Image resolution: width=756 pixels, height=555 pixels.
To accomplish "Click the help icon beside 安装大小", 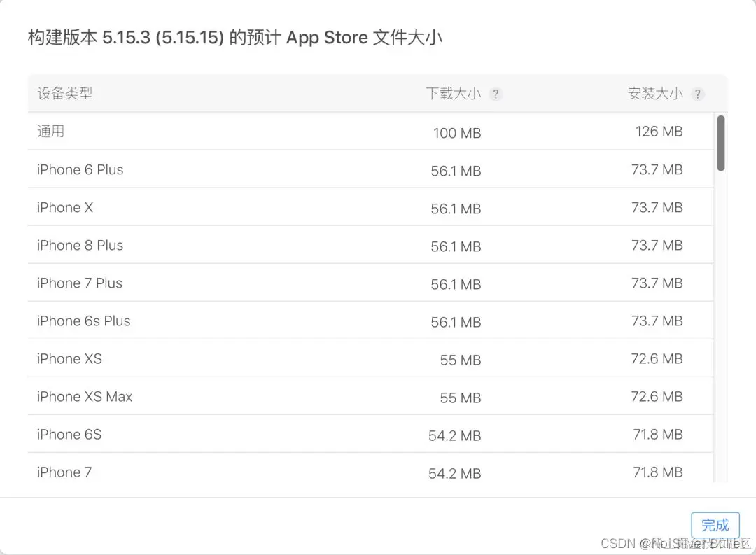I will (697, 94).
